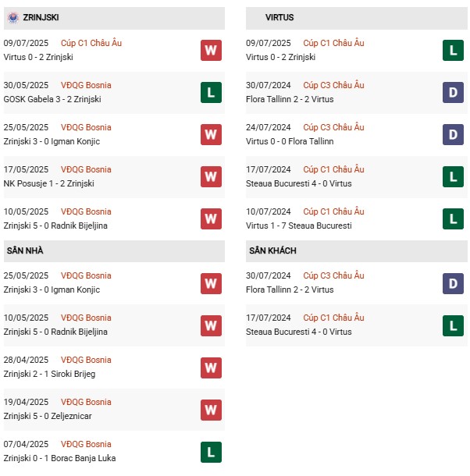
Task: Click W badge for Virtus 0 - 2 Zrinjski
Action: coord(211,51)
